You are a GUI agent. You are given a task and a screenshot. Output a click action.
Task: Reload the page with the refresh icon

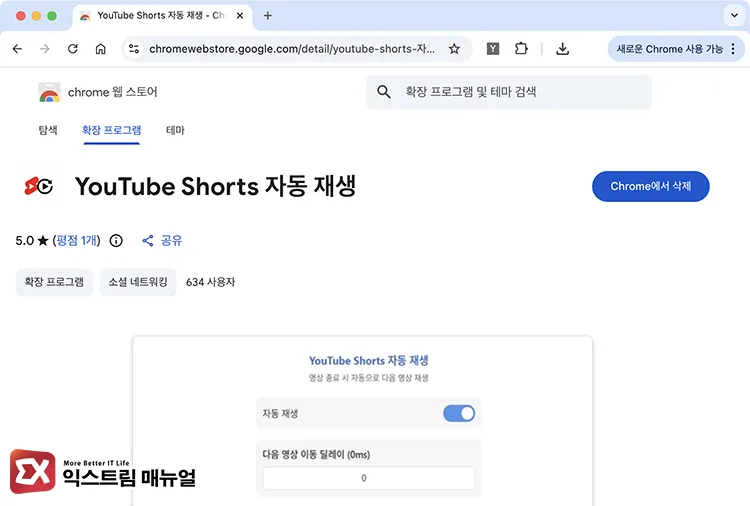pyautogui.click(x=73, y=49)
